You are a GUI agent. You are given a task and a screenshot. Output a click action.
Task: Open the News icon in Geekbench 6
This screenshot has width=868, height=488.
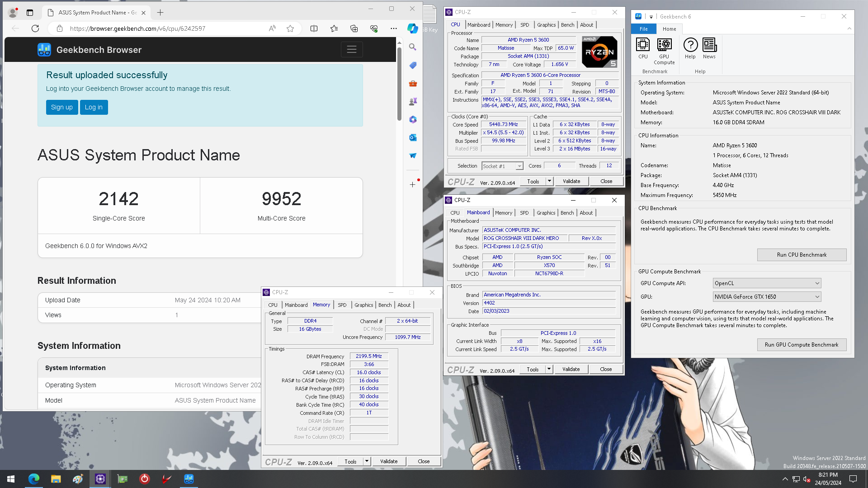point(709,49)
